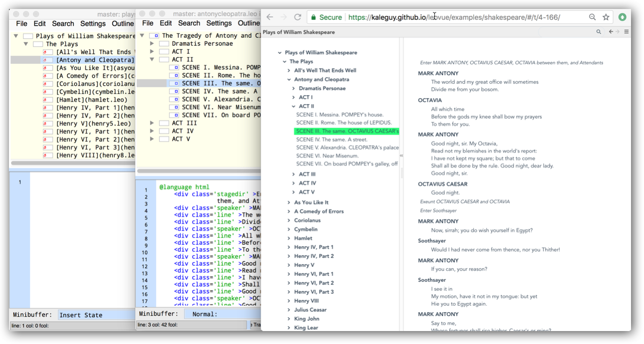Viewport: 644px width, 344px height.
Task: Expand ACT V in Leo outline
Action: tap(152, 139)
